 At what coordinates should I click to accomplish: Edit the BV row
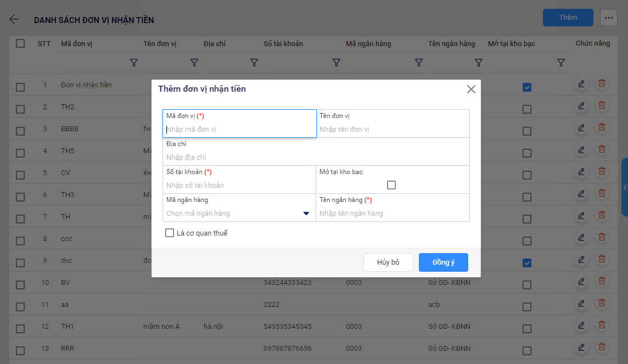point(581,282)
